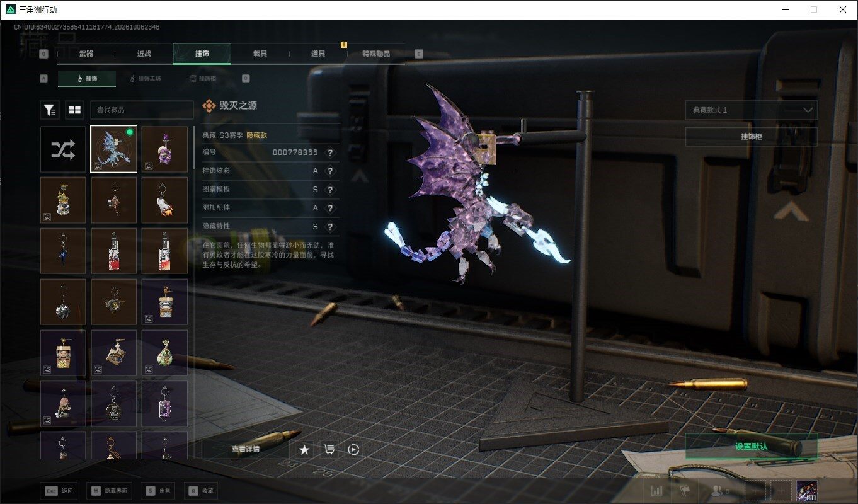
Task: Focus the 查找藏品 search field
Action: pos(142,110)
